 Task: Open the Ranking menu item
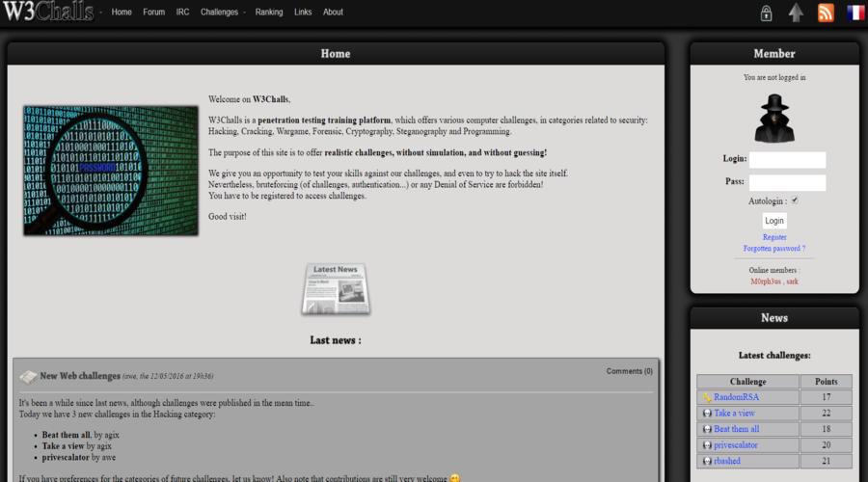[x=269, y=12]
